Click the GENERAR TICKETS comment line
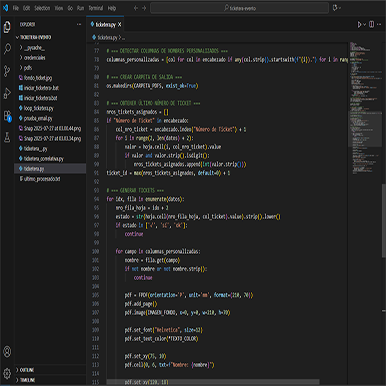This screenshot has height=386, width=386. (x=135, y=190)
